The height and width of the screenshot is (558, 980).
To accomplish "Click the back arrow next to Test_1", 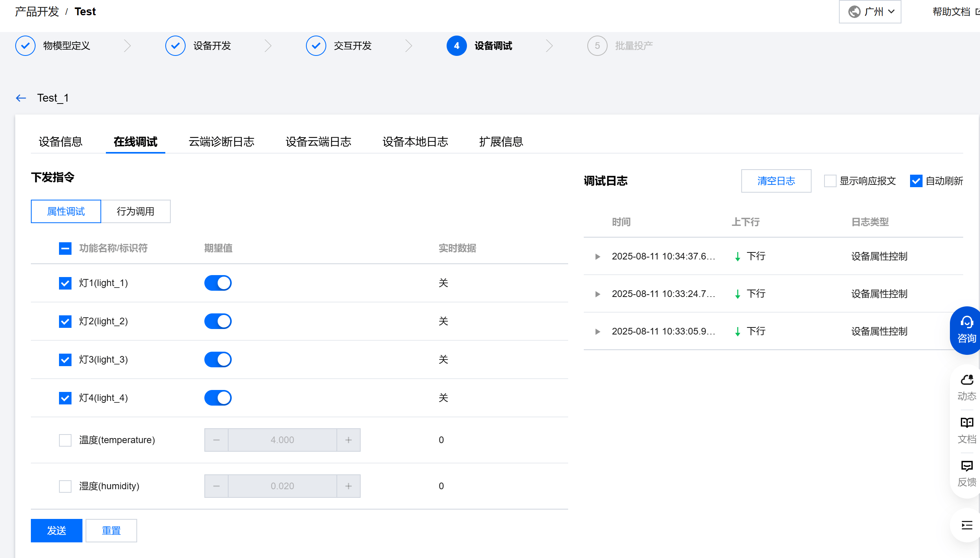I will (21, 98).
